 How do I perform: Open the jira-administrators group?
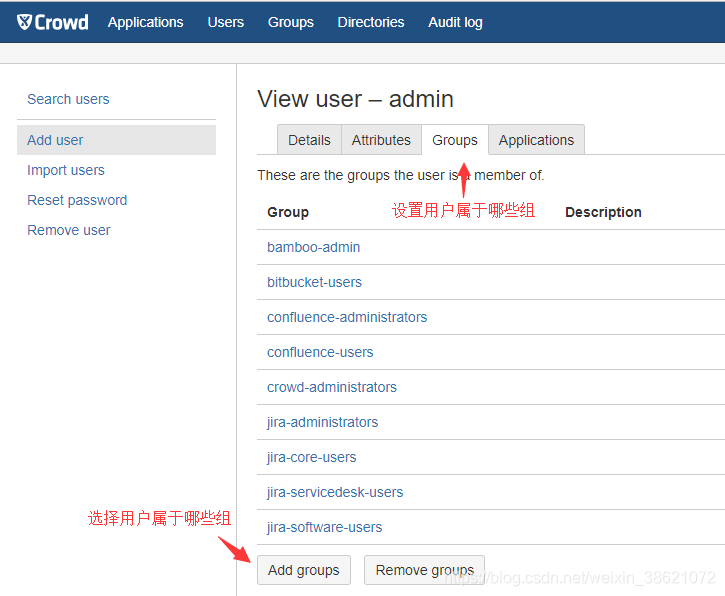[x=323, y=422]
